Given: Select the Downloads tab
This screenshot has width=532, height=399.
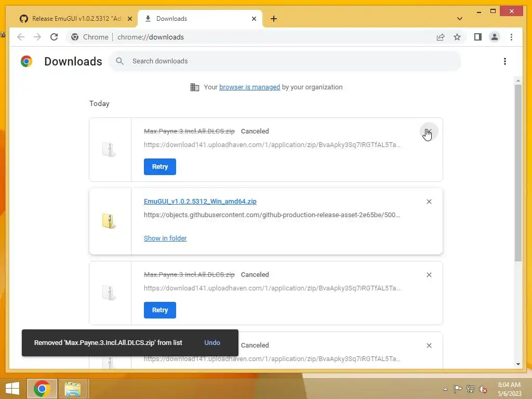Looking at the screenshot, I should (x=200, y=19).
